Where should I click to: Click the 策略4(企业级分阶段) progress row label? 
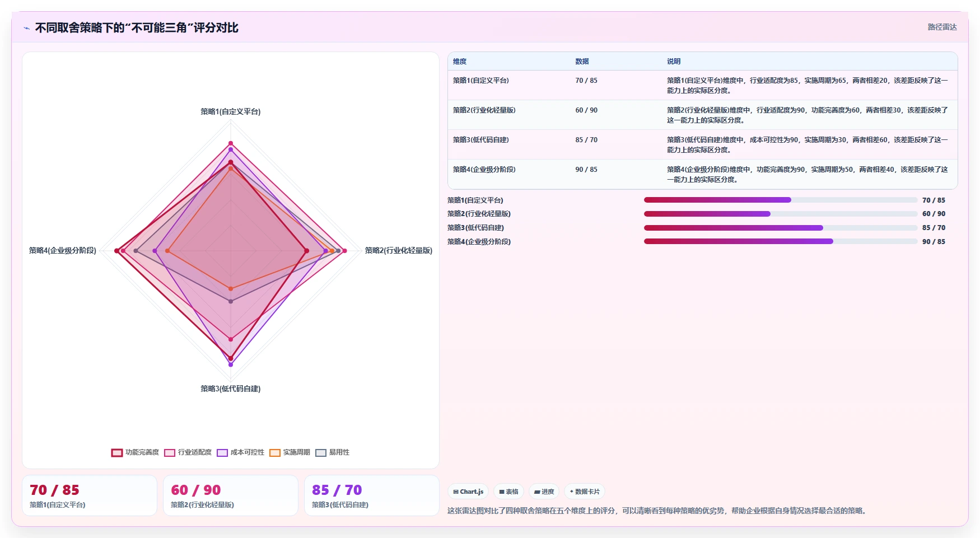point(479,242)
